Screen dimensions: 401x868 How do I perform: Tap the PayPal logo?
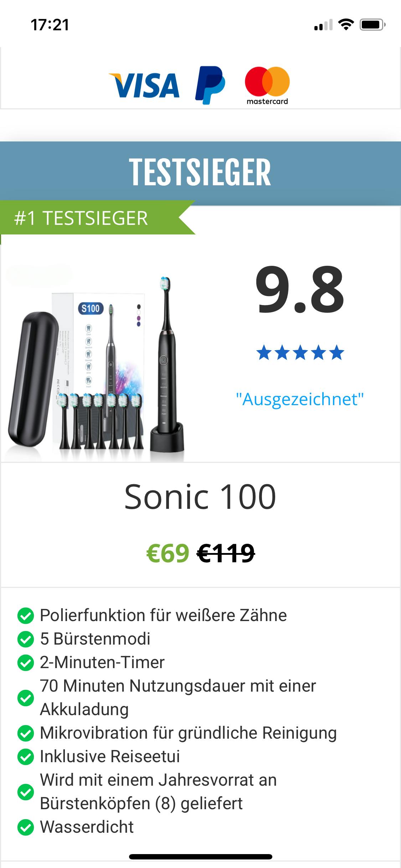210,85
